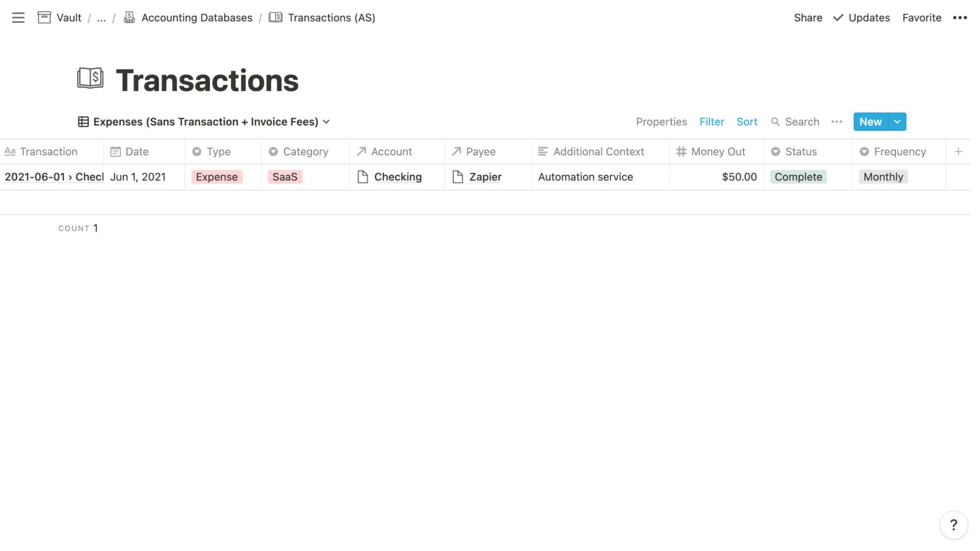The width and height of the screenshot is (980, 551).
Task: Open view settings via the ellipsis icon
Action: (836, 121)
